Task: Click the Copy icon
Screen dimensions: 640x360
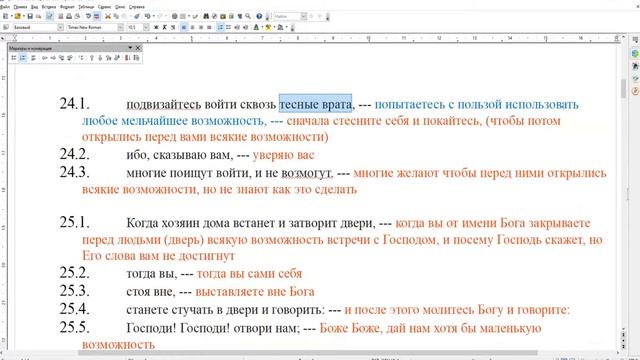Action: pyautogui.click(x=116, y=16)
